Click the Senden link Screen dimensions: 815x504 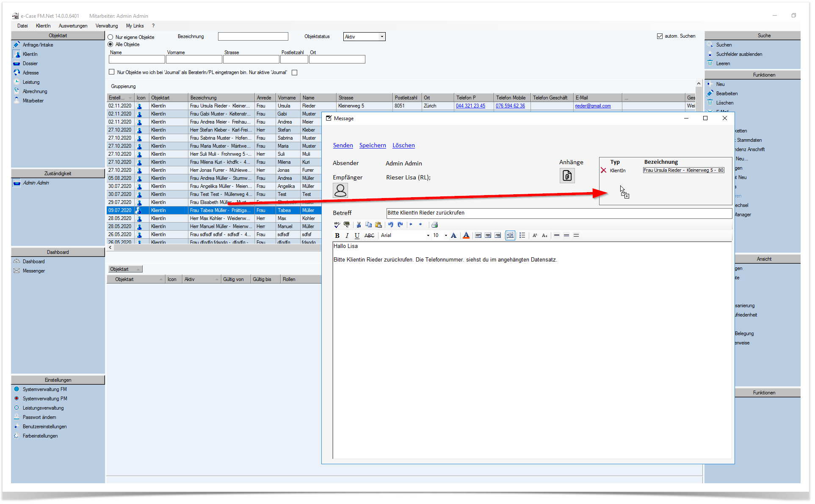point(343,146)
